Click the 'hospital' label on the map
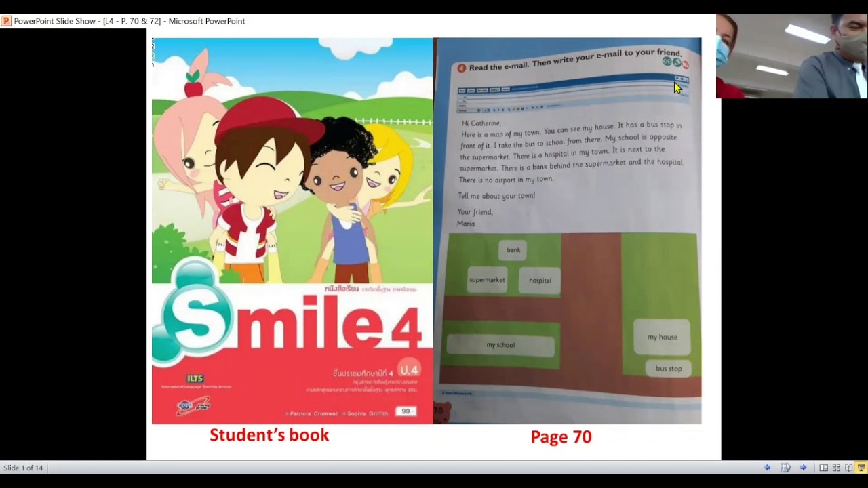 [540, 281]
